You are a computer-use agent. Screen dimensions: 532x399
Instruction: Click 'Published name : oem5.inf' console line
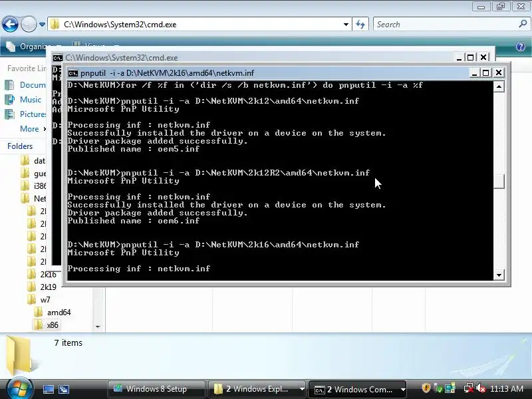(x=134, y=149)
